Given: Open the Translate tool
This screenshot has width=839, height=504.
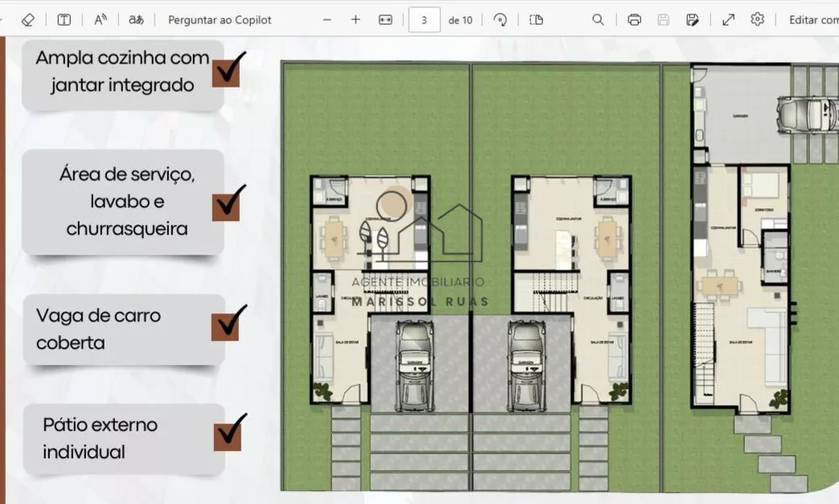Looking at the screenshot, I should pos(136,20).
